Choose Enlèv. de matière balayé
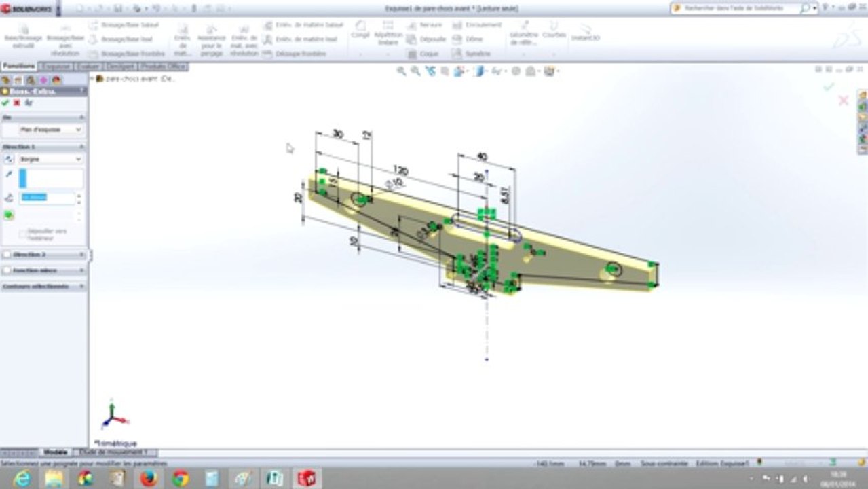This screenshot has width=868, height=489. 303,25
